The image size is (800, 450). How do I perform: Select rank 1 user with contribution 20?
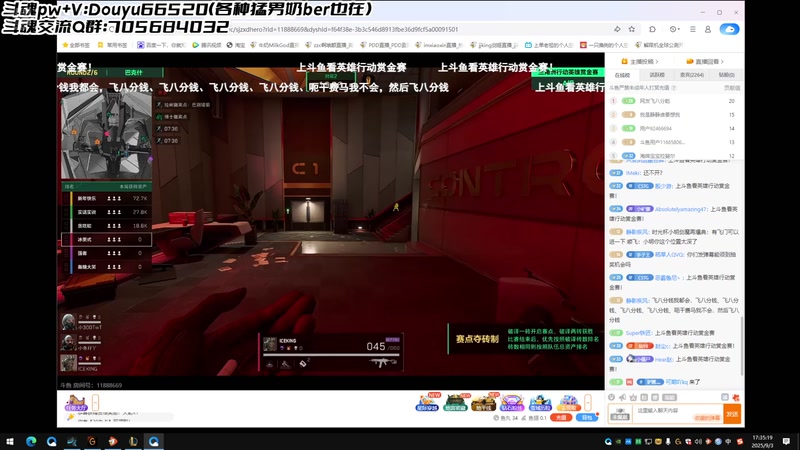pos(673,101)
